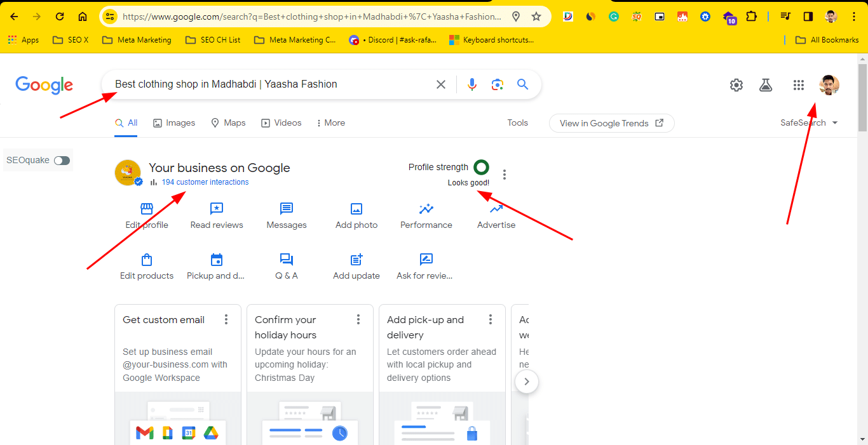Open Q & A
868x445 pixels.
point(287,266)
